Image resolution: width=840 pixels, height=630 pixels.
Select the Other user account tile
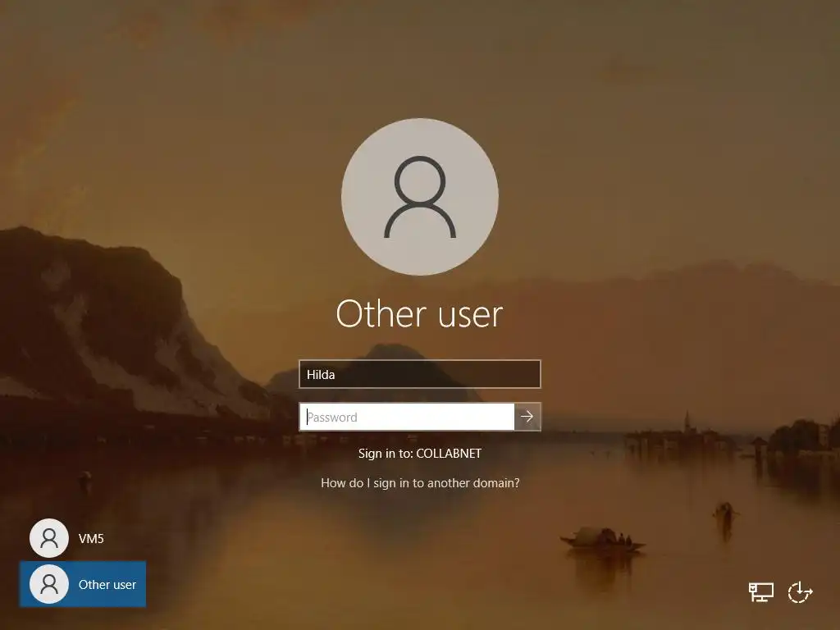(x=83, y=584)
